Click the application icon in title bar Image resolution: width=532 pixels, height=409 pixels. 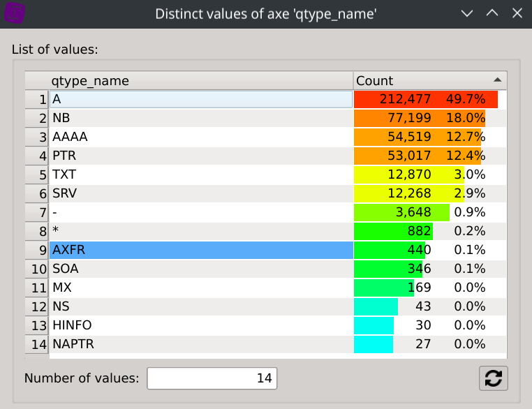click(x=15, y=13)
